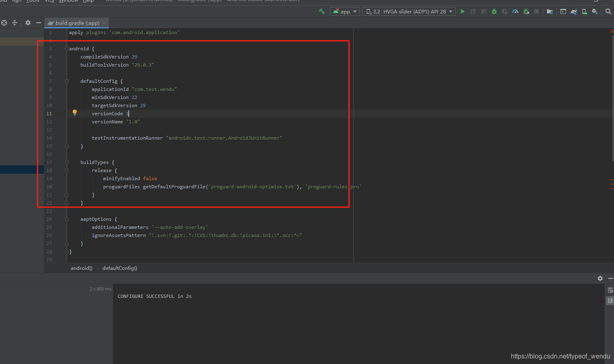Open the Help menu
Image resolution: width=614 pixels, height=364 pixels.
tap(88, 1)
